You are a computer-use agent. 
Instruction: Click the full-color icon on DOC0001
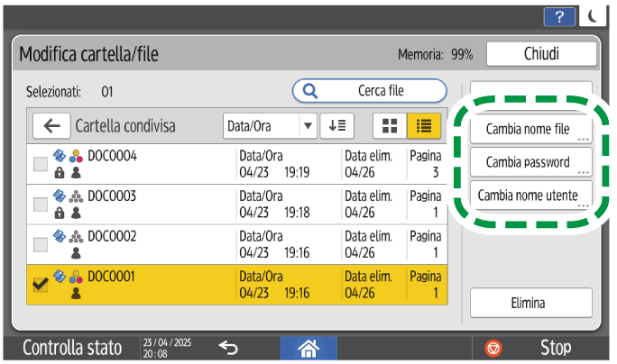coord(76,277)
